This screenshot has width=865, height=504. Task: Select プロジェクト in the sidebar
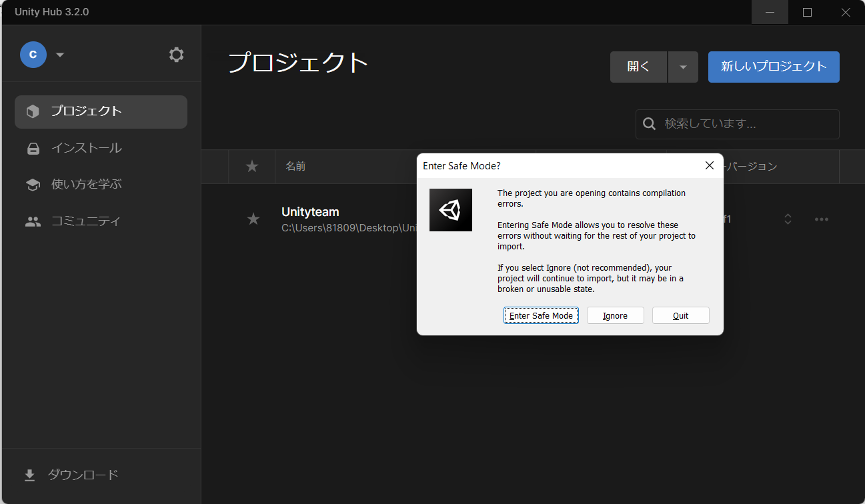101,111
